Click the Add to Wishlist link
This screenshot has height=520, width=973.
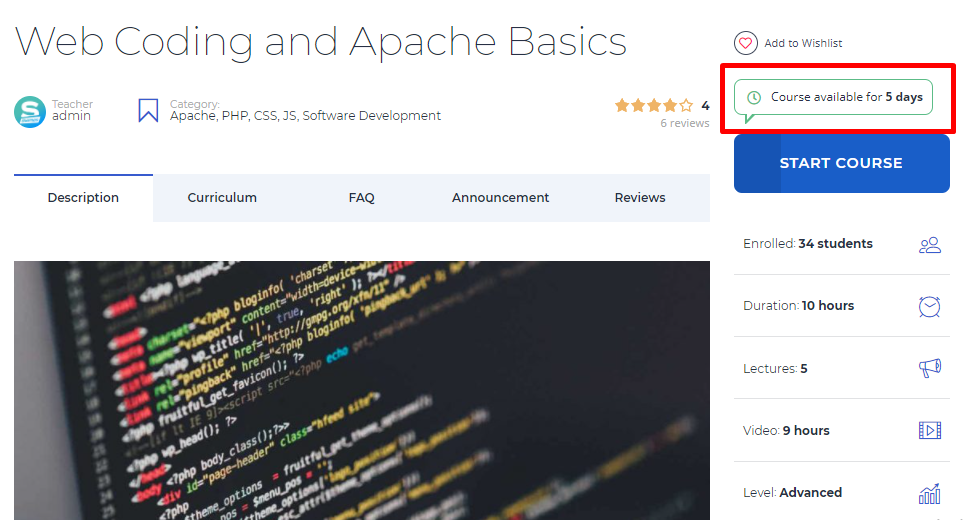(803, 43)
